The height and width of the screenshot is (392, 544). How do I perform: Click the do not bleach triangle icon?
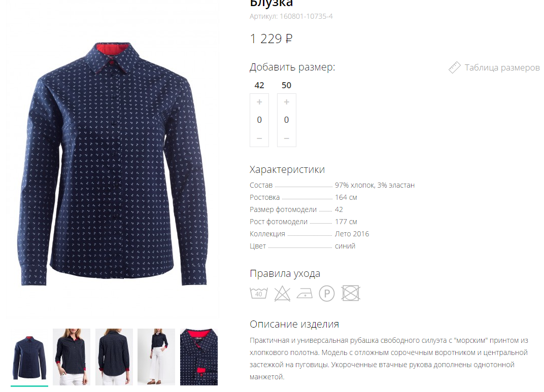tap(282, 294)
